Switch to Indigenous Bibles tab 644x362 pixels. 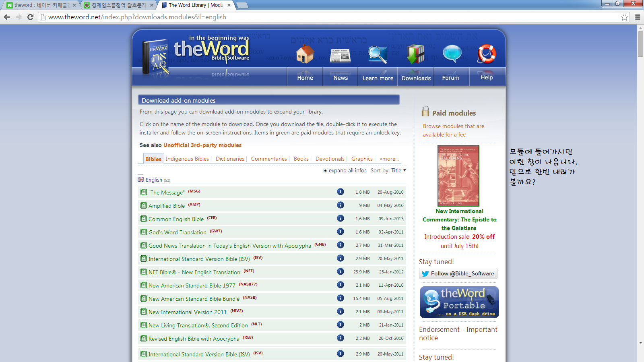point(187,159)
